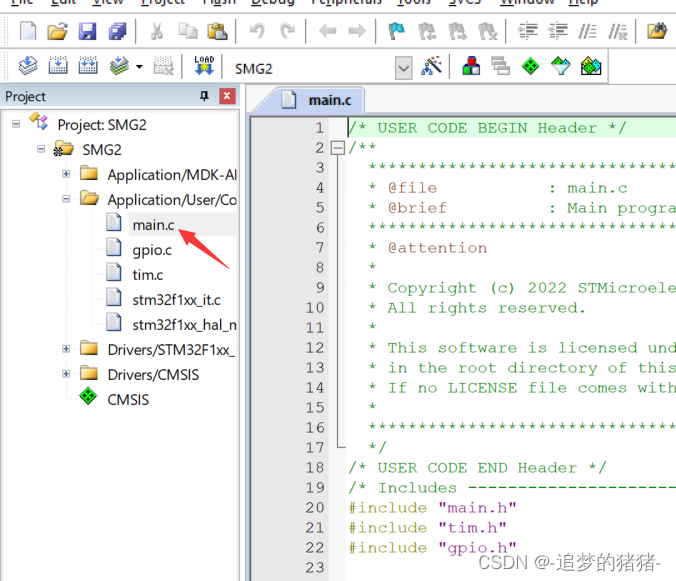Viewport: 676px width, 581px height.
Task: Place cursor on #include "gpio.h" line
Action: tap(432, 547)
